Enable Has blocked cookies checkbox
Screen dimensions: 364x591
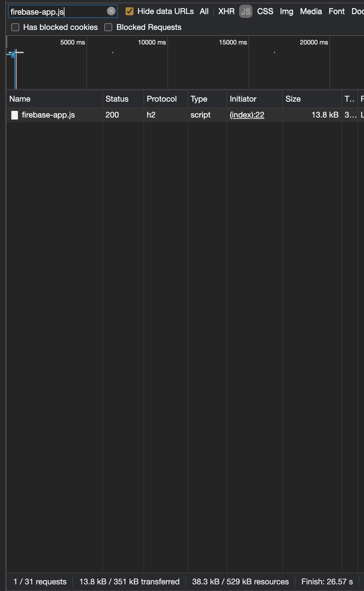coord(15,27)
